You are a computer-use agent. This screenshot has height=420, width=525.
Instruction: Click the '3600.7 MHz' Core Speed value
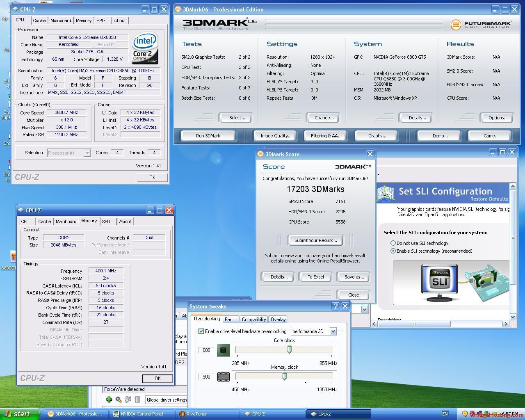point(66,112)
